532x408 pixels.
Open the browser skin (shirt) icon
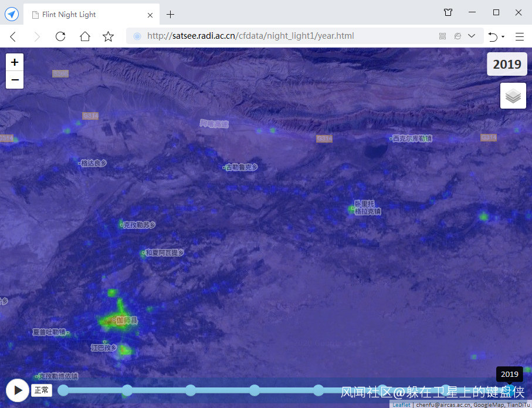pos(448,12)
